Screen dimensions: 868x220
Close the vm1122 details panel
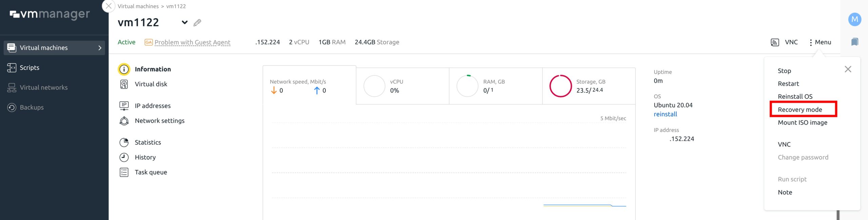point(108,6)
